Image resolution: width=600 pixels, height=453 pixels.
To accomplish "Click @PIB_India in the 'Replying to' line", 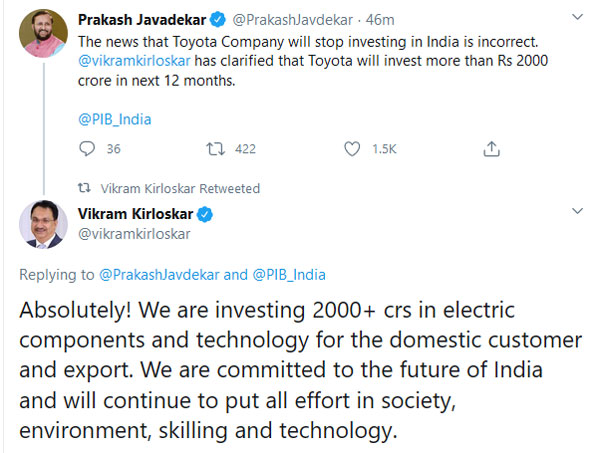I will (x=289, y=274).
